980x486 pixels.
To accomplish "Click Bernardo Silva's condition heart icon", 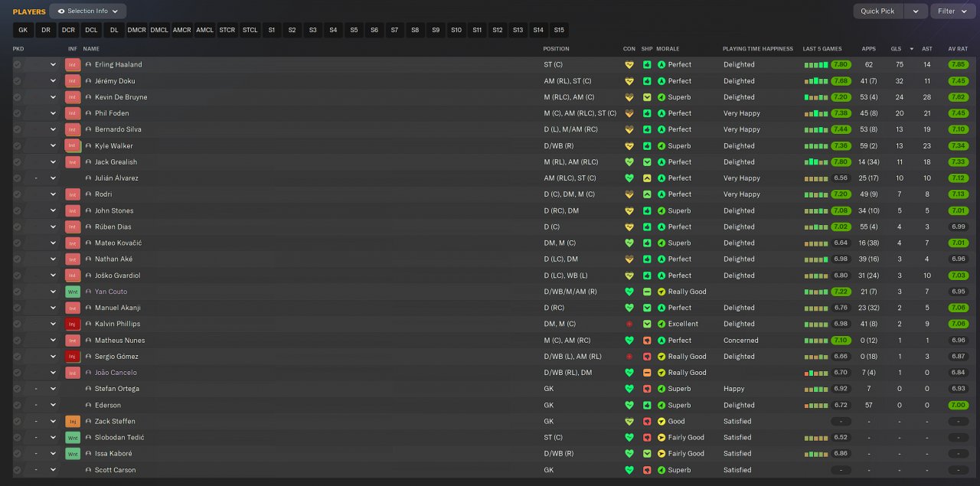I will (x=629, y=129).
